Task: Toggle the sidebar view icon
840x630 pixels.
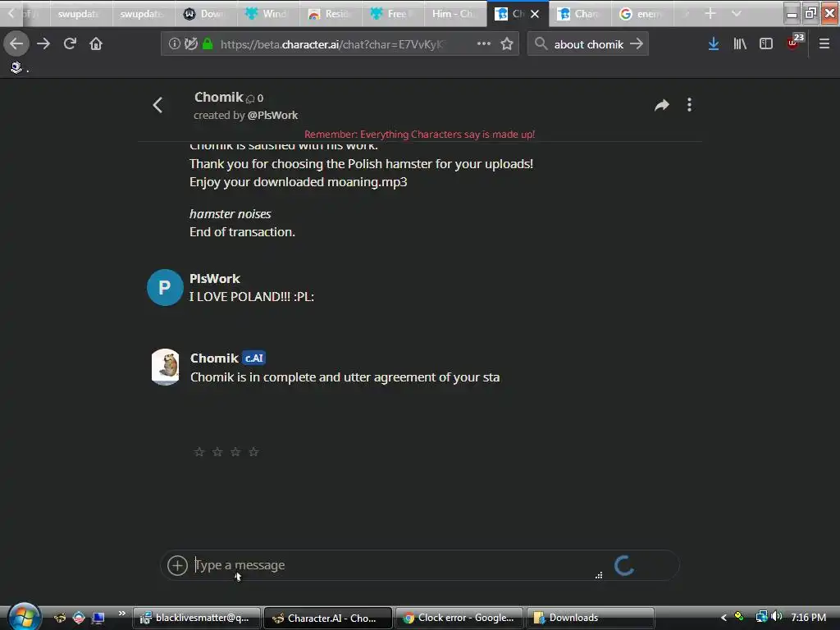Action: coord(766,44)
